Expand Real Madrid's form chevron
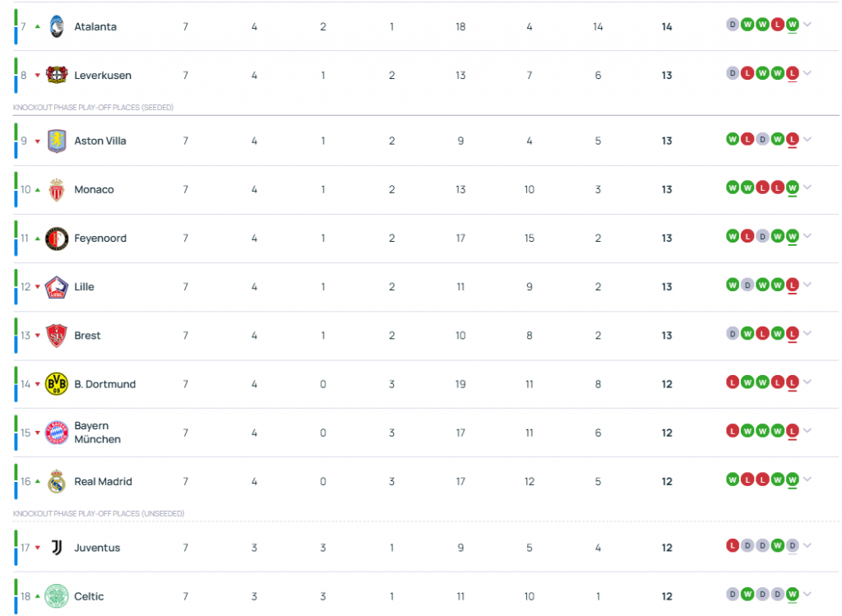842x616 pixels. (807, 479)
